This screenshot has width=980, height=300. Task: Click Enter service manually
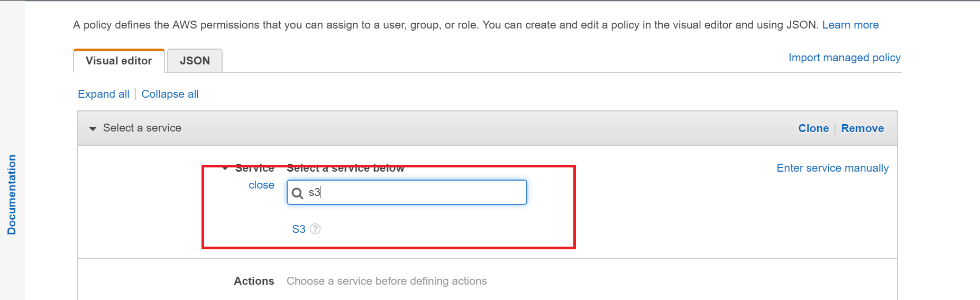[x=832, y=168]
